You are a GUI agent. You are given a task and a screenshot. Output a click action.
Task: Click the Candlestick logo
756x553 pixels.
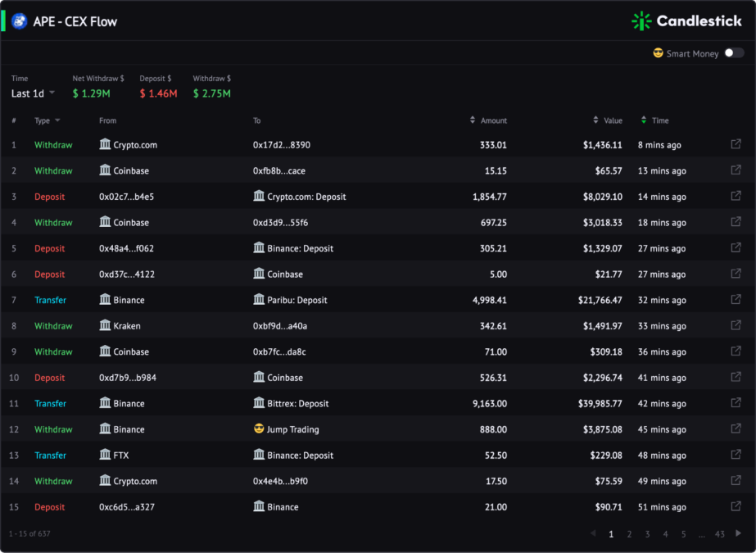click(x=686, y=21)
